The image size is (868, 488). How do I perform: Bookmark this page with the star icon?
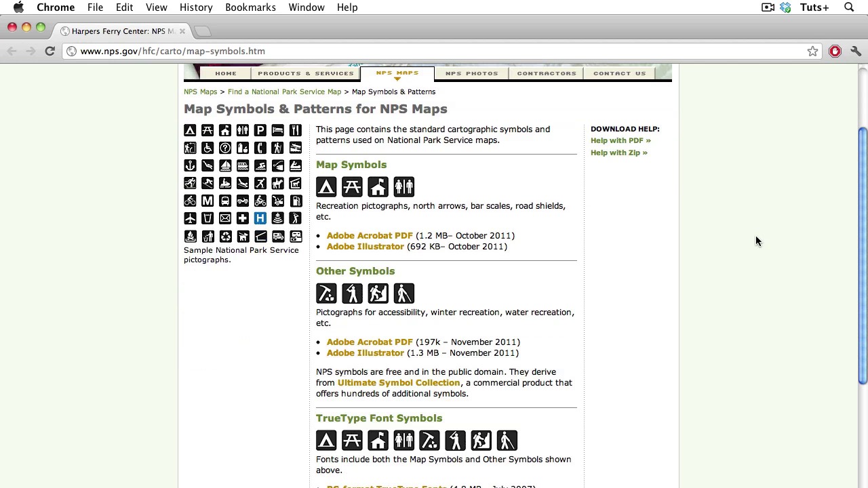point(812,51)
